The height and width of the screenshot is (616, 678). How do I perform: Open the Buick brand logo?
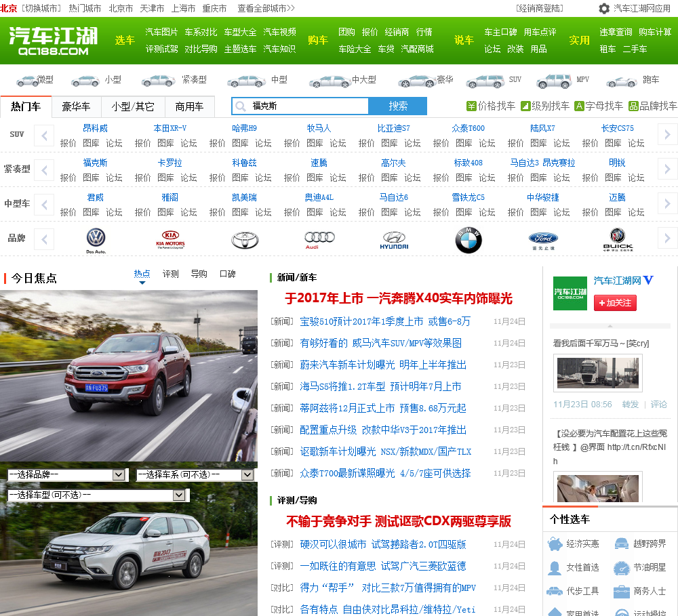click(618, 240)
